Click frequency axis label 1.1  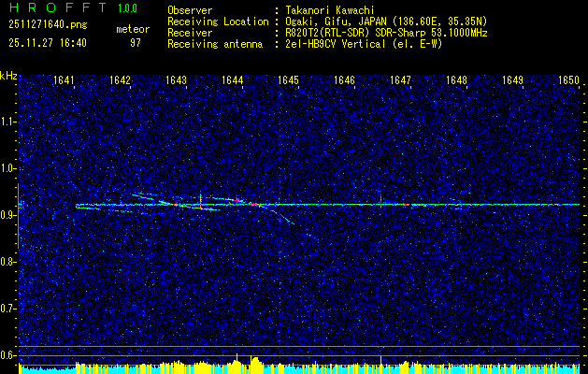click(x=7, y=122)
